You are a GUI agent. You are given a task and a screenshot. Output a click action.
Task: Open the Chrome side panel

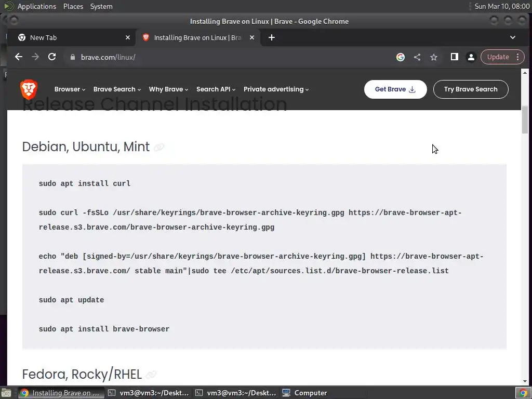click(454, 57)
